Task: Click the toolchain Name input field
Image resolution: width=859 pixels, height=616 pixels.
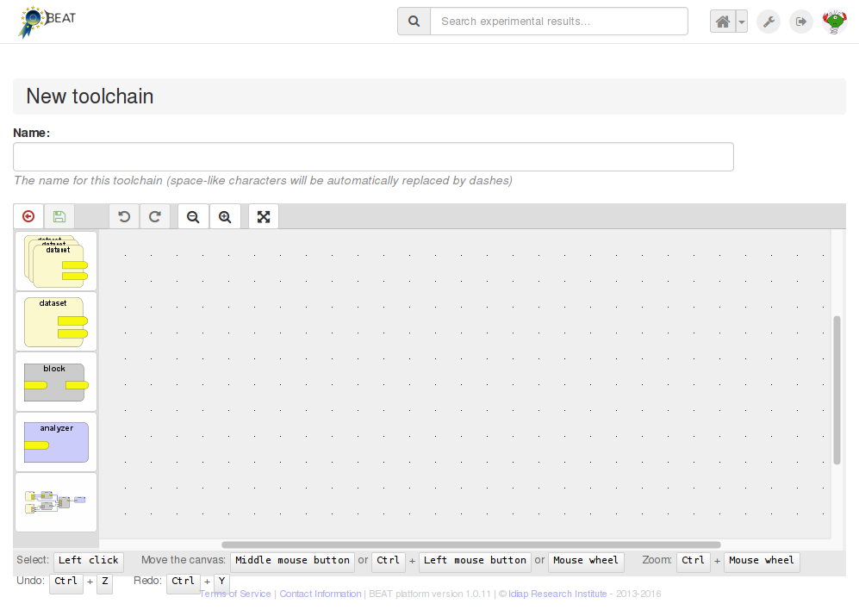Action: click(372, 156)
